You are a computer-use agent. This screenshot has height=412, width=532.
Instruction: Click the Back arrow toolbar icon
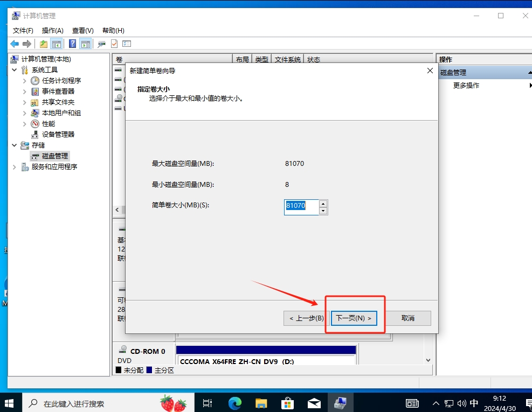tap(15, 44)
